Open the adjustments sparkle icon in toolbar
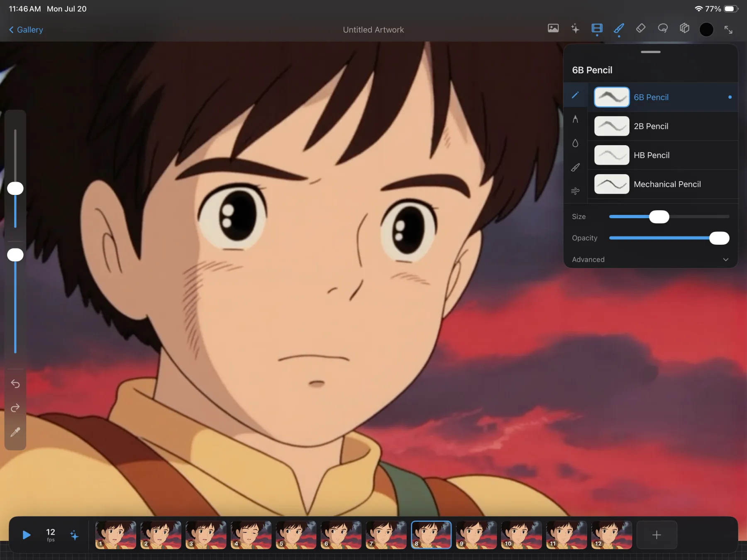The width and height of the screenshot is (747, 560). coord(575,28)
